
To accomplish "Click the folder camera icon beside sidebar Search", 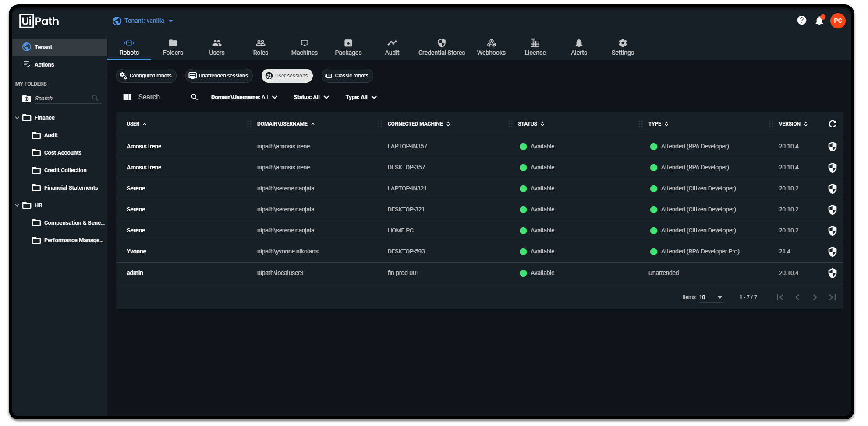I will tap(27, 99).
